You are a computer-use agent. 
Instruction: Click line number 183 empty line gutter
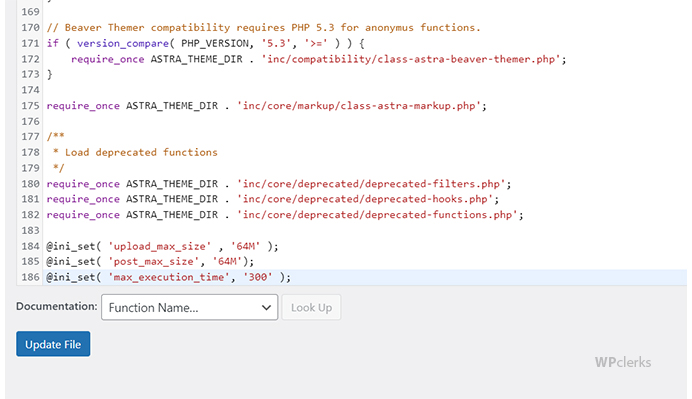coord(30,230)
